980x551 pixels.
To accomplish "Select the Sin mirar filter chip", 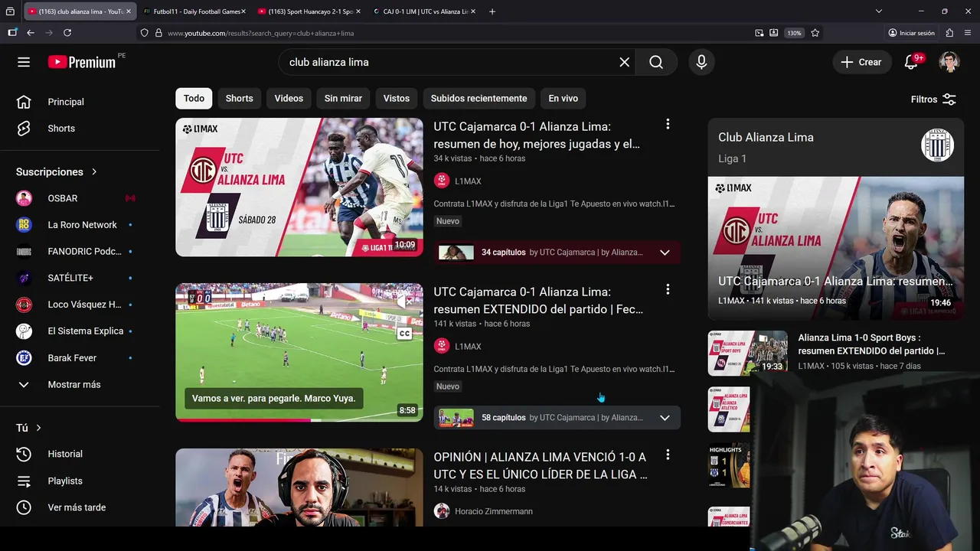I will click(x=343, y=99).
